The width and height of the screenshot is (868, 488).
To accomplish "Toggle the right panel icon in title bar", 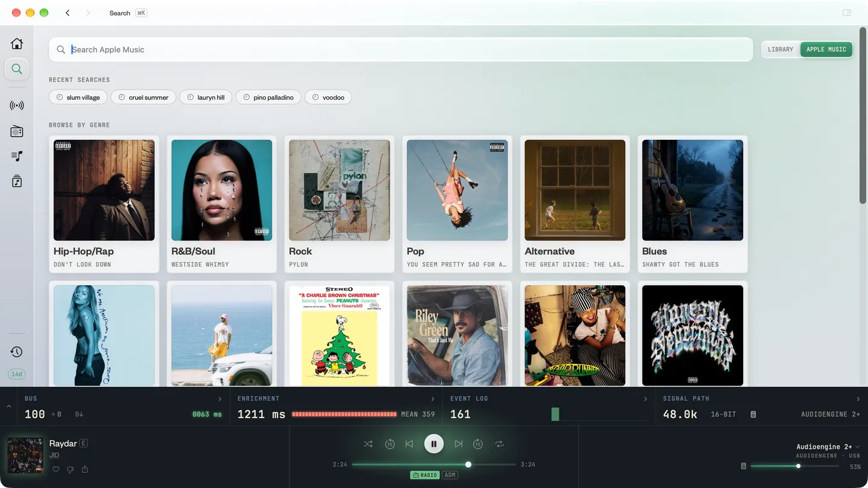I will coord(847,13).
